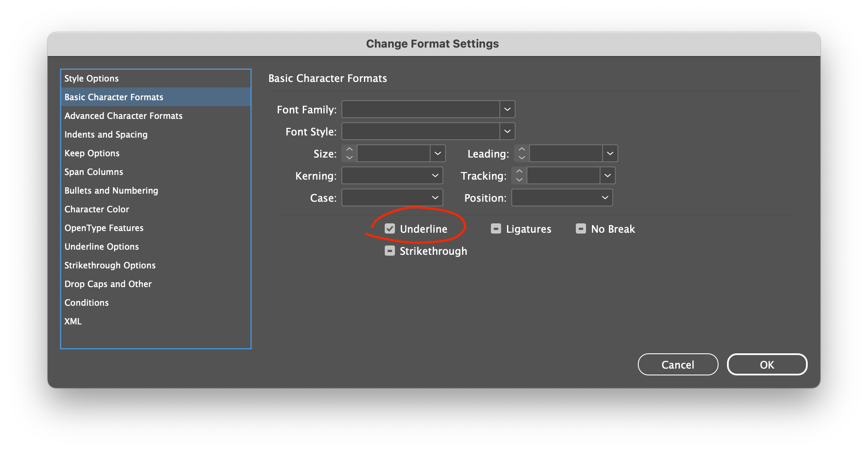Select Advanced Character Formats in sidebar

pyautogui.click(x=124, y=116)
